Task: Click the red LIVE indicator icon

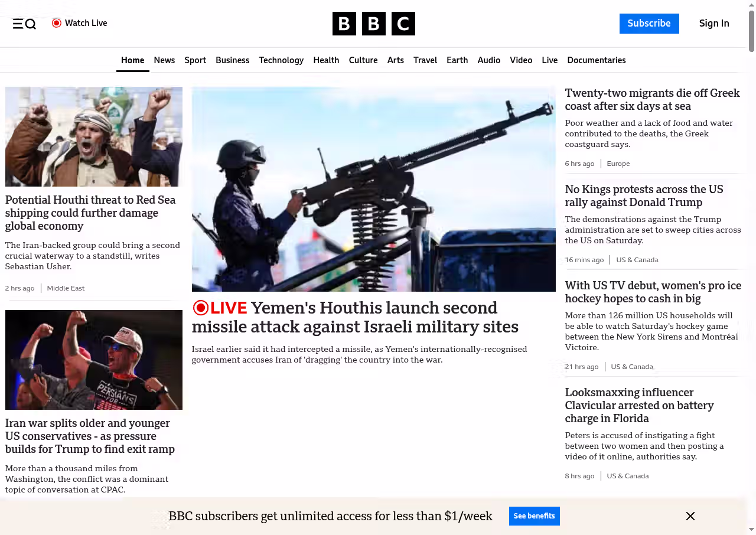Action: tap(201, 308)
